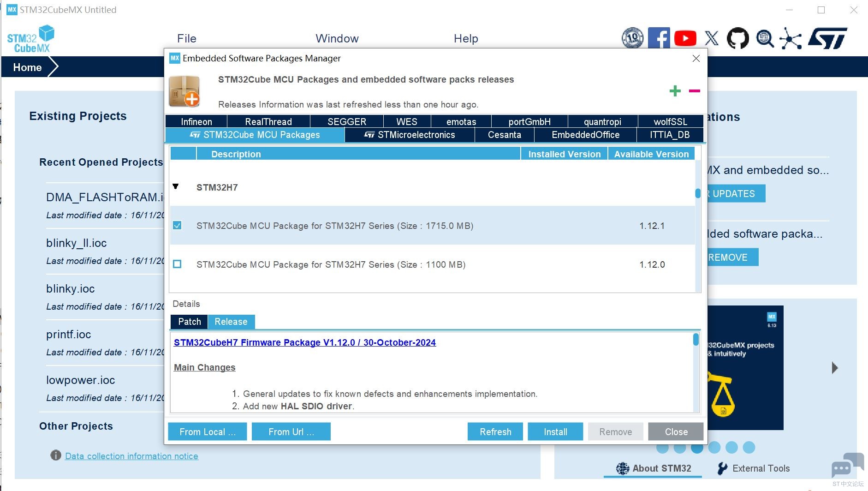This screenshot has height=491, width=868.
Task: Open the chat bubble forum icon
Action: tap(847, 465)
